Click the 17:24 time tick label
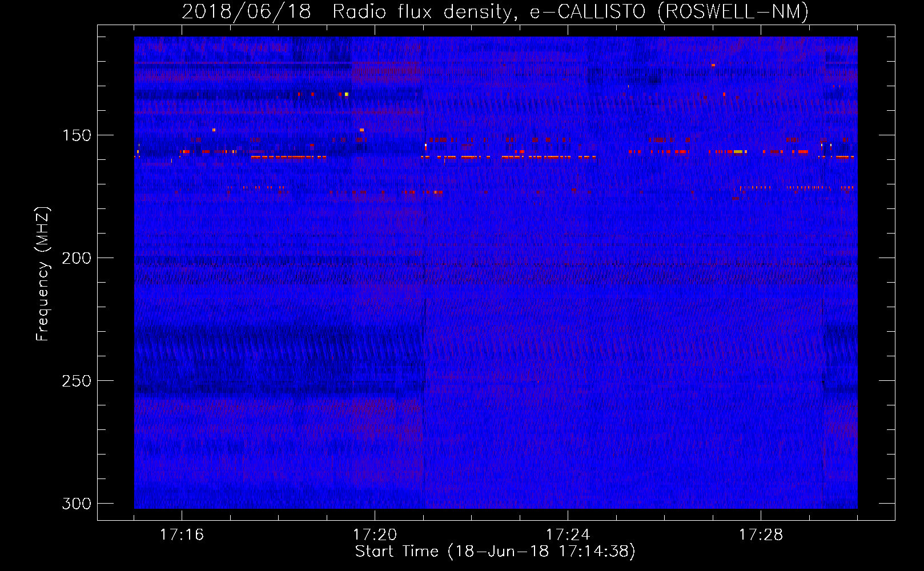Image resolution: width=924 pixels, height=571 pixels. coord(568,535)
